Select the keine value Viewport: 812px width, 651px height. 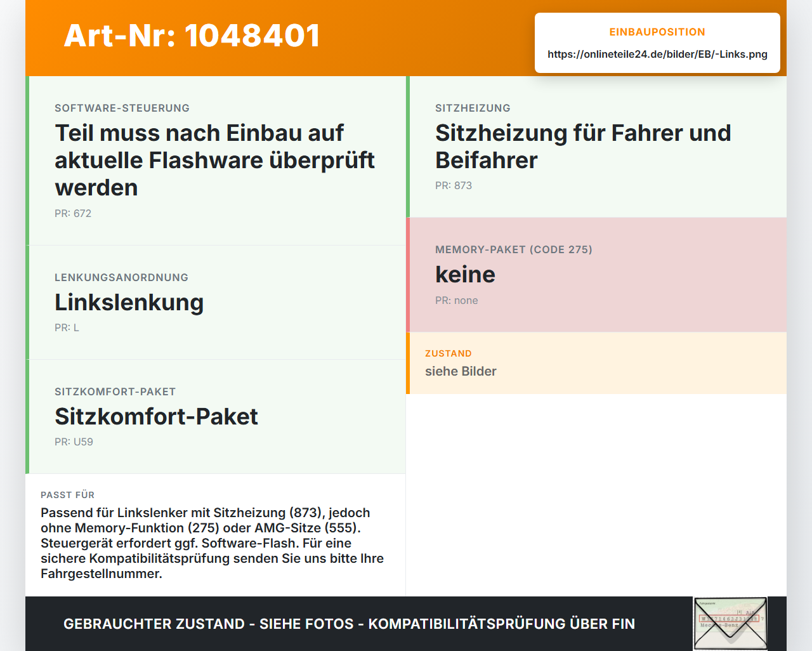click(465, 274)
